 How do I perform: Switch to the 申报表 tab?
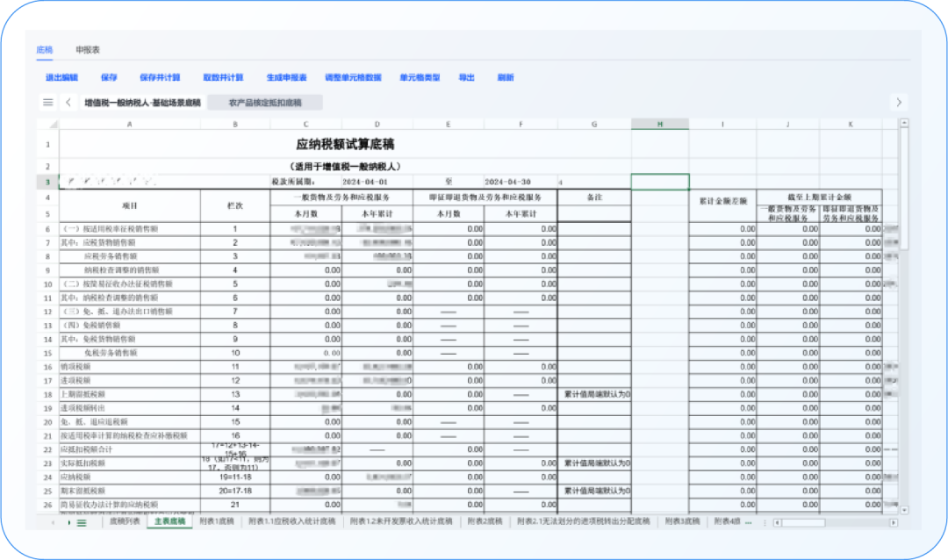coord(88,50)
